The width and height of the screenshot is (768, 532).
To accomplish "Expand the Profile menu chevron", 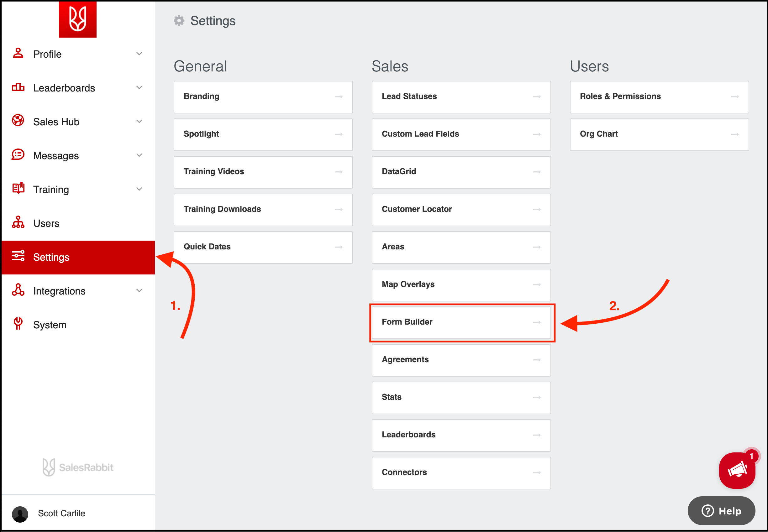I will (139, 54).
